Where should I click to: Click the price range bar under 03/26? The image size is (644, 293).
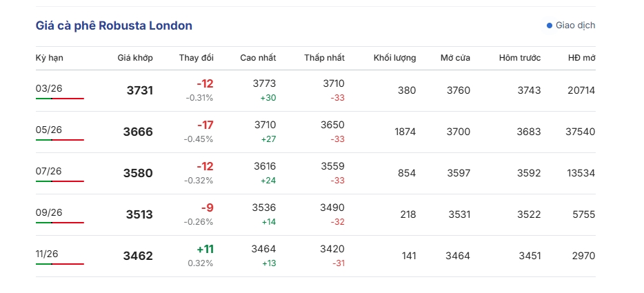point(60,99)
